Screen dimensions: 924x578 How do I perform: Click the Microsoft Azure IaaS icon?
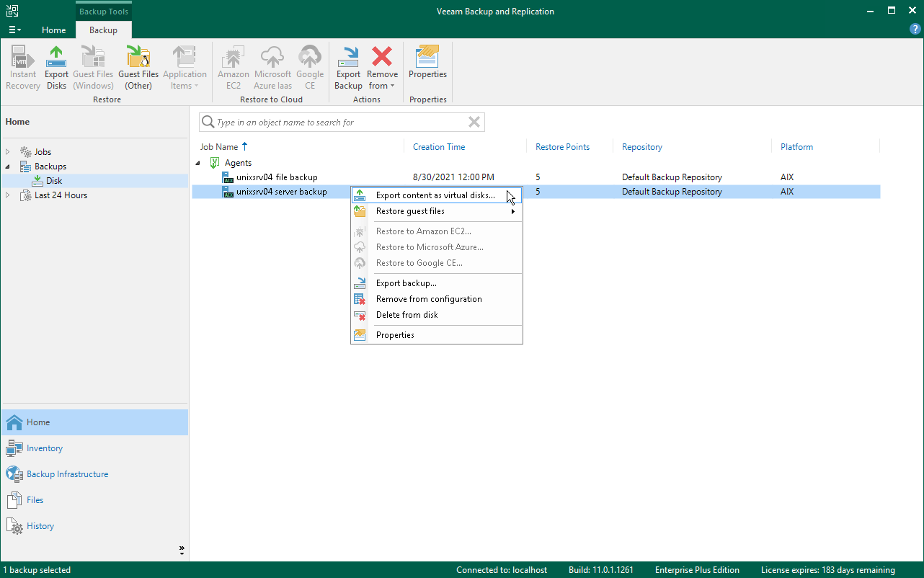coord(272,65)
